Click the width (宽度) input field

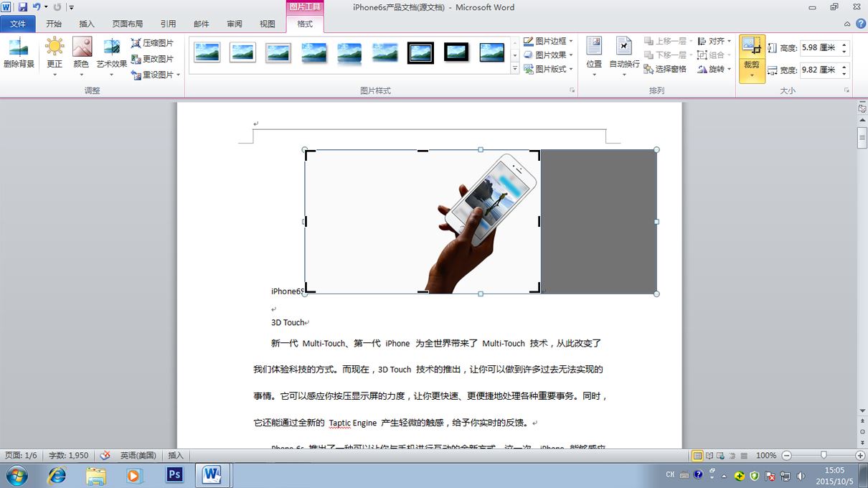(x=819, y=70)
